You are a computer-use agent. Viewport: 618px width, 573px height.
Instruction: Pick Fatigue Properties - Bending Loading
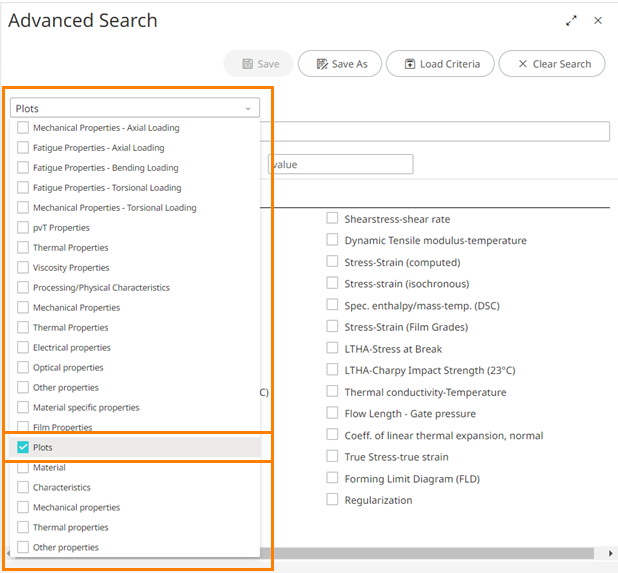point(23,168)
